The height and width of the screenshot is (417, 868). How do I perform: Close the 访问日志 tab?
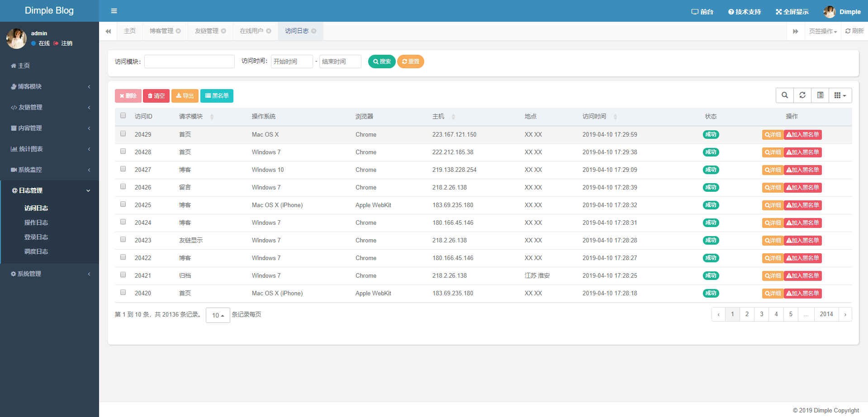pos(314,31)
